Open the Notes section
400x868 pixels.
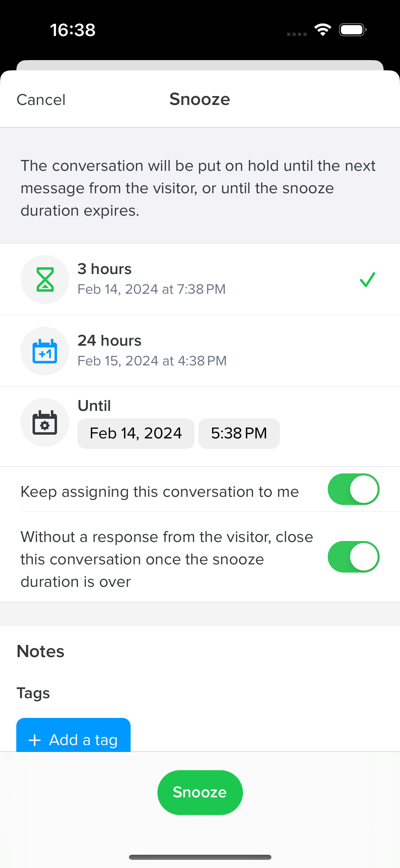click(x=41, y=651)
